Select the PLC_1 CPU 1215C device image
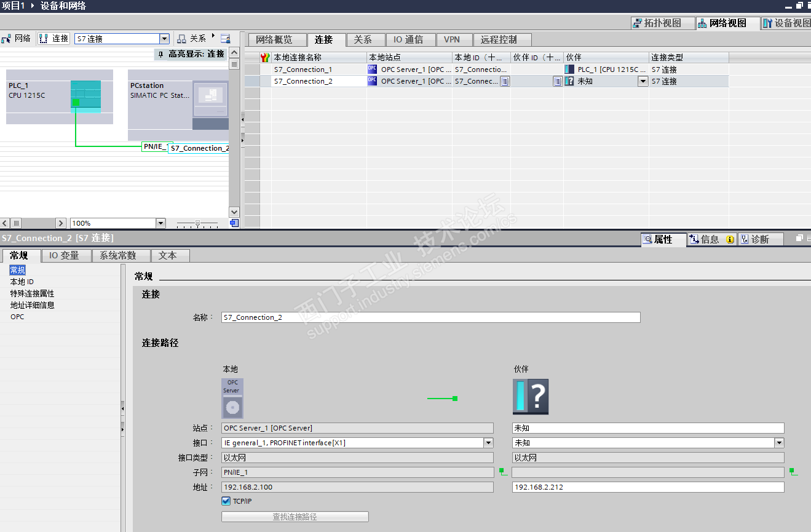Screen dimensions: 811x532 [x=85, y=97]
